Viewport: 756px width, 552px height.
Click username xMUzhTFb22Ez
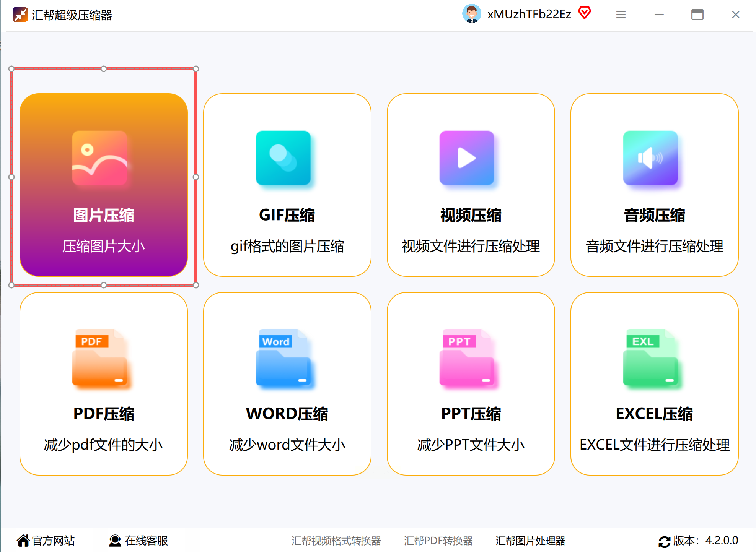(529, 14)
